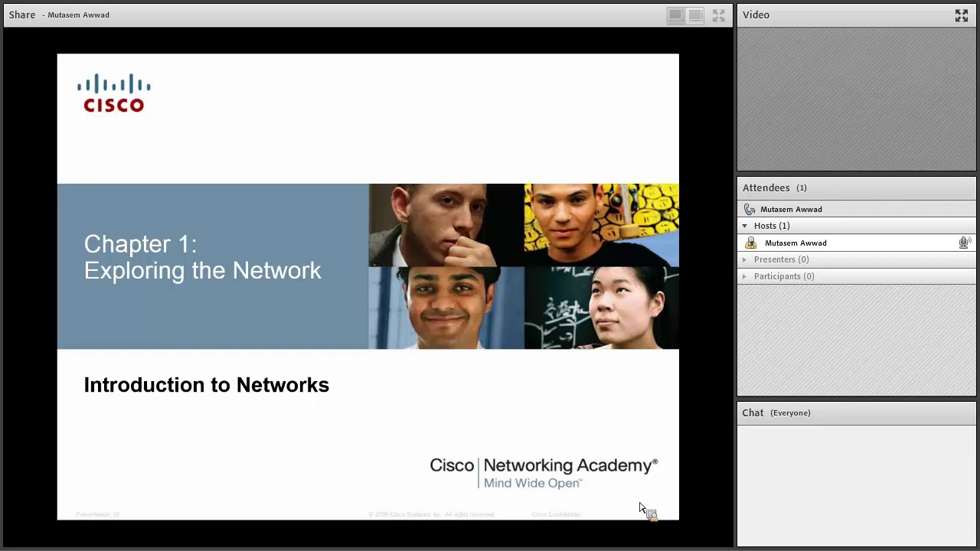Screen dimensions: 980x551
Task: Click the host avatar icon for Mutasem Awwad
Action: click(x=750, y=243)
